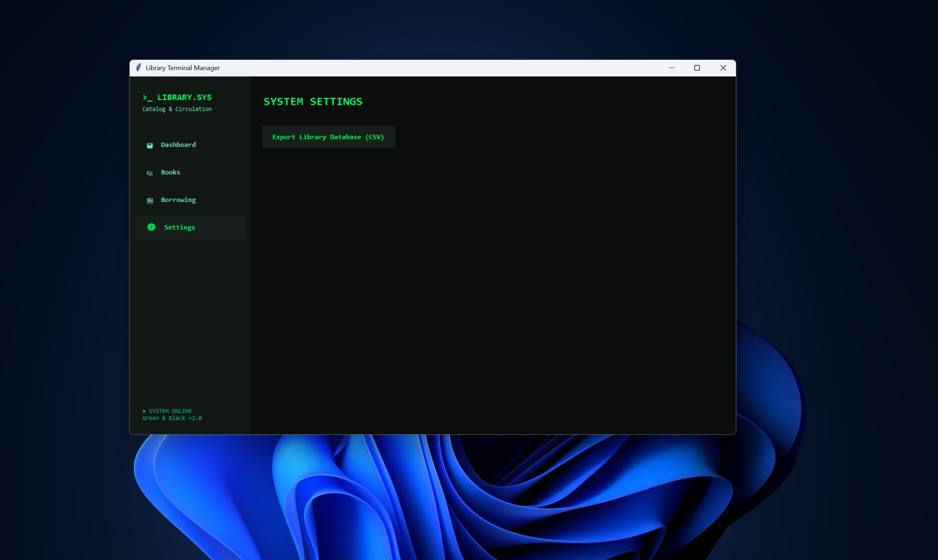Image resolution: width=938 pixels, height=560 pixels.
Task: Minimize the Library Terminal Manager window
Action: tap(672, 68)
